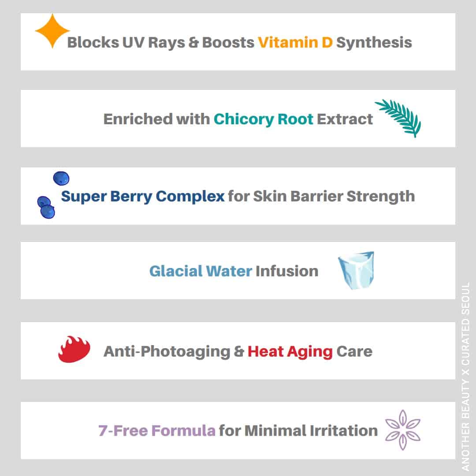Image resolution: width=476 pixels, height=476 pixels.
Task: Click the blue "Glacial Water" text
Action: (201, 271)
